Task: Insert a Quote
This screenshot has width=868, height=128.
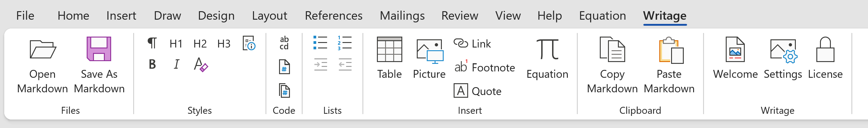Action: click(x=477, y=91)
